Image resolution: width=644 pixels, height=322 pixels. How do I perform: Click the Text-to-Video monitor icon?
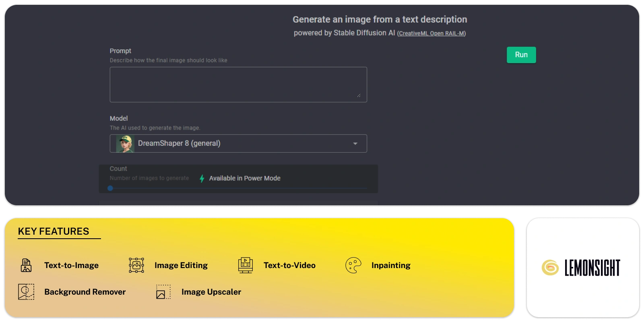pos(245,265)
